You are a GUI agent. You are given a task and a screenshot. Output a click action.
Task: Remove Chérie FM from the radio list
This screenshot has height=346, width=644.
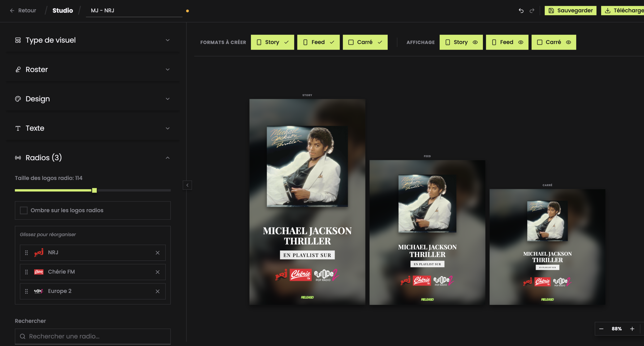[158, 272]
